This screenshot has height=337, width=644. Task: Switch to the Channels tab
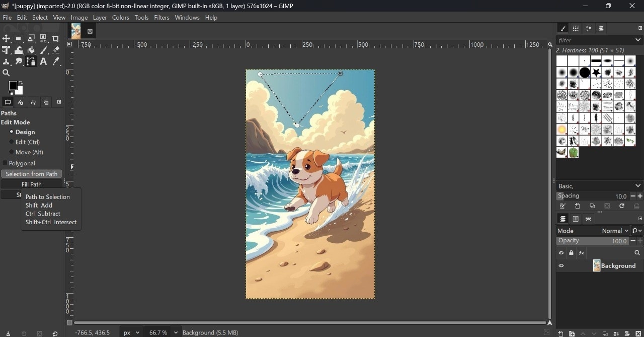pos(576,219)
